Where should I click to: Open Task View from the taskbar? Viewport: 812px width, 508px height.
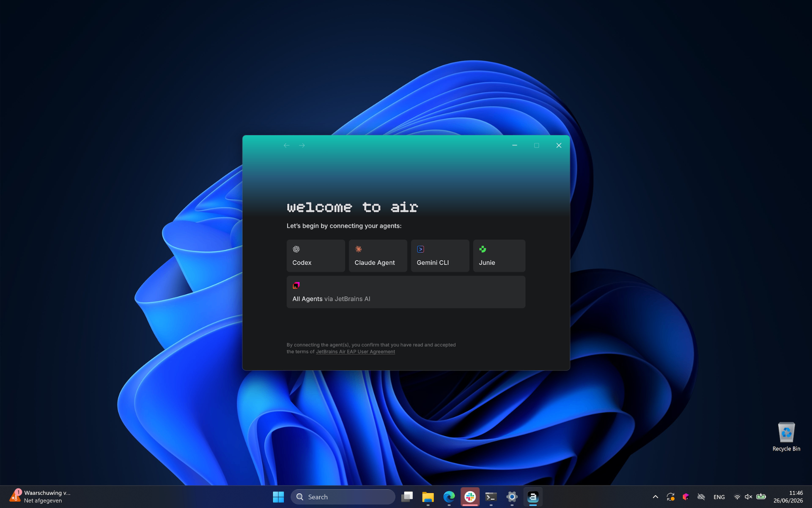pos(407,497)
